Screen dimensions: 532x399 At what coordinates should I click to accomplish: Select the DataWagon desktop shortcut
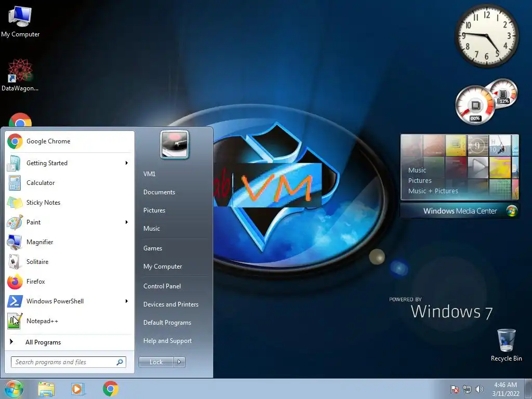pyautogui.click(x=20, y=75)
